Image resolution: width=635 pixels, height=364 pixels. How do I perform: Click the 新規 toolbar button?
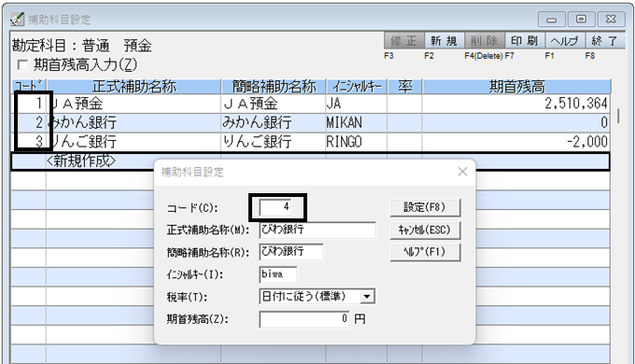(444, 41)
